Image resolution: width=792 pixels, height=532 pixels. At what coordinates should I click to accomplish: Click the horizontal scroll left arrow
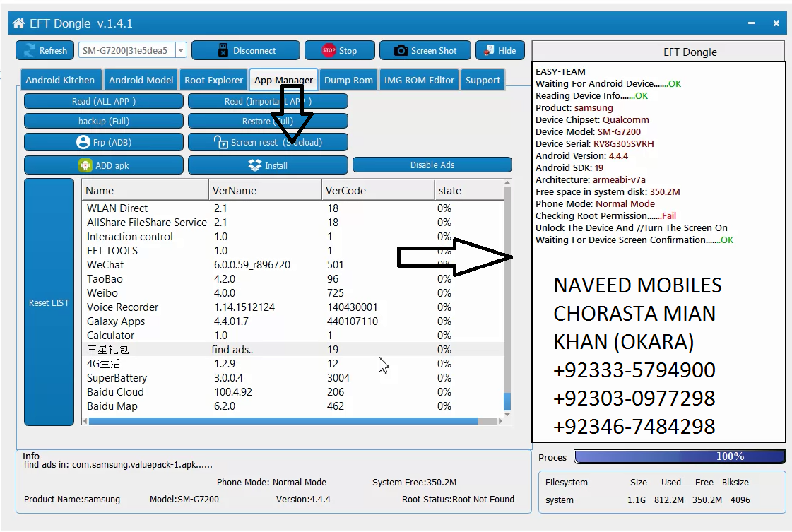click(x=85, y=421)
